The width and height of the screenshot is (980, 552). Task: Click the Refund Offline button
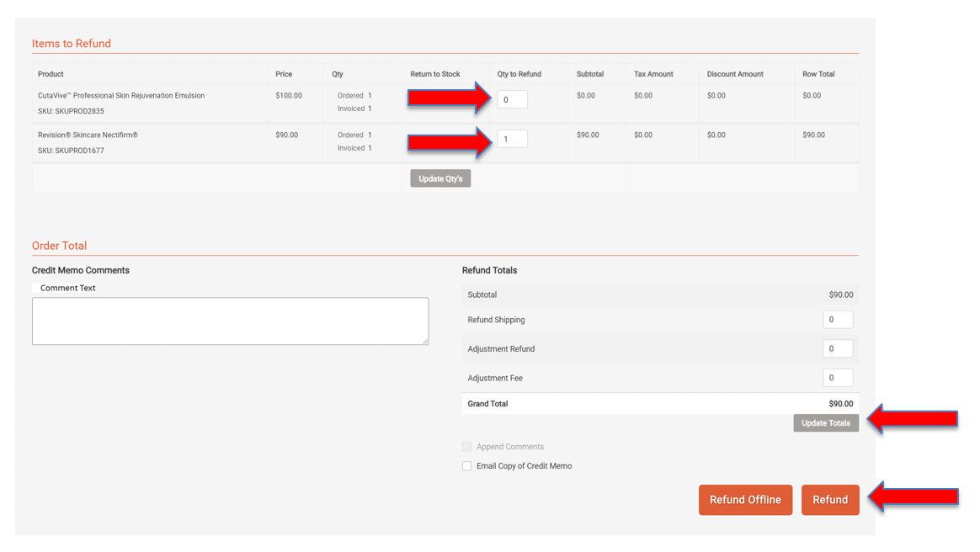745,499
